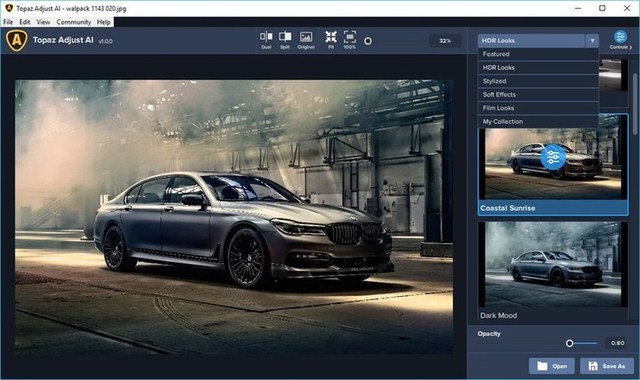Click the Save As button
640x380 pixels.
[x=607, y=366]
